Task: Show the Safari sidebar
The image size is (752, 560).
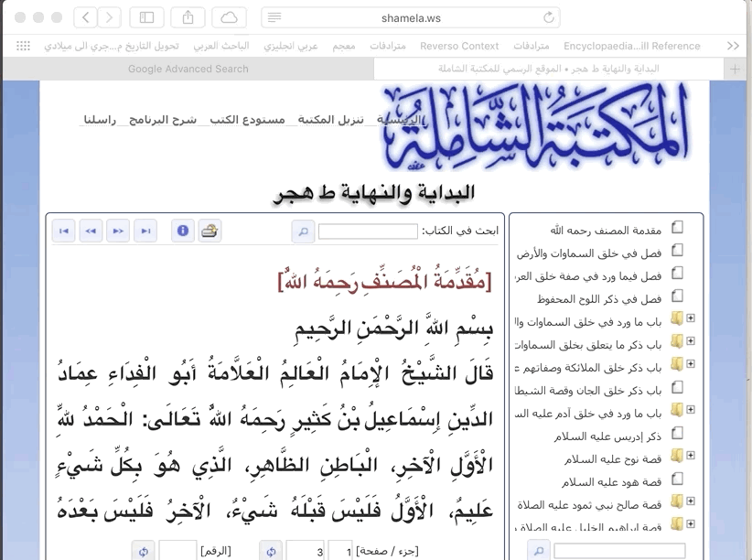Action: (146, 17)
